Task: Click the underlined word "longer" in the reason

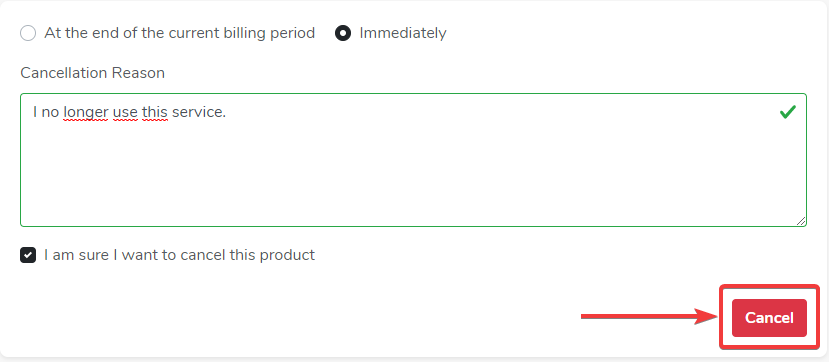Action: coord(86,113)
